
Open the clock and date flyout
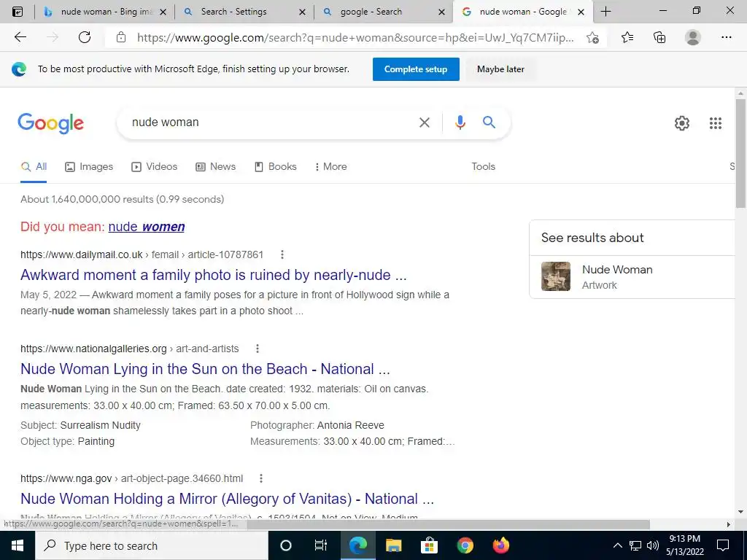684,545
